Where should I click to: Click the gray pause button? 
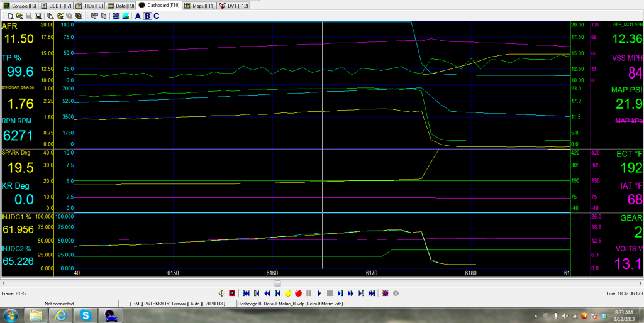pyautogui.click(x=309, y=293)
